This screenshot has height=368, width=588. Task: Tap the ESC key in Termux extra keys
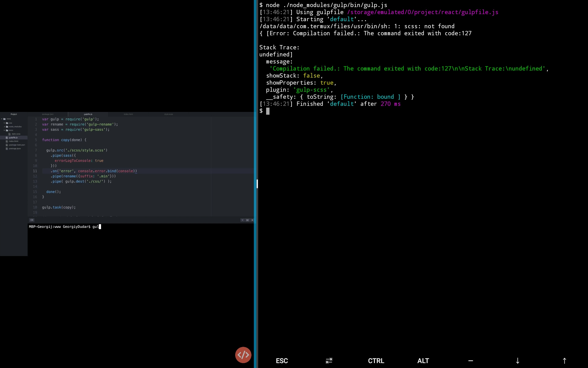pyautogui.click(x=282, y=361)
